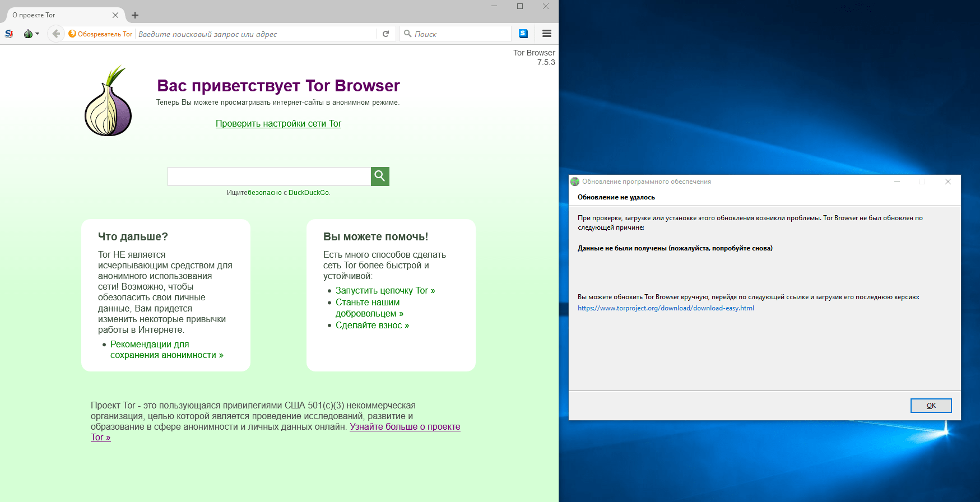Screen dimensions: 980x502
Task: Click the 'Обновление не удалось' heading
Action: pos(616,197)
